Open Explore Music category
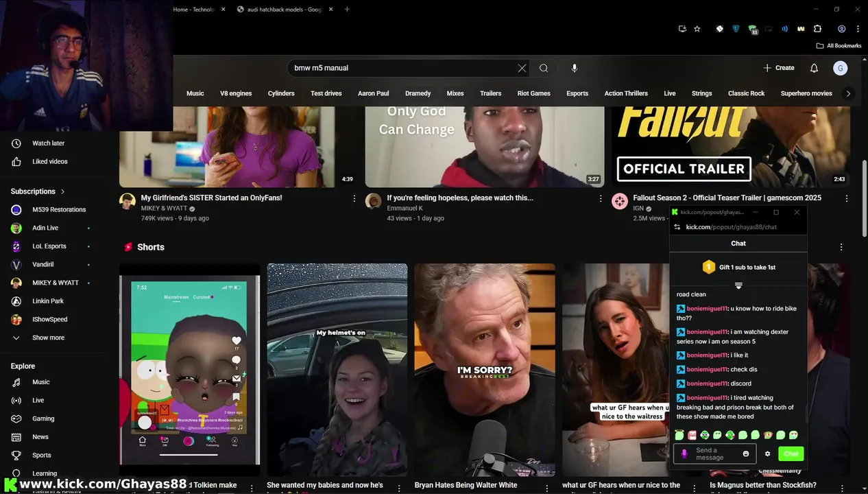868x494 pixels. coord(41,382)
